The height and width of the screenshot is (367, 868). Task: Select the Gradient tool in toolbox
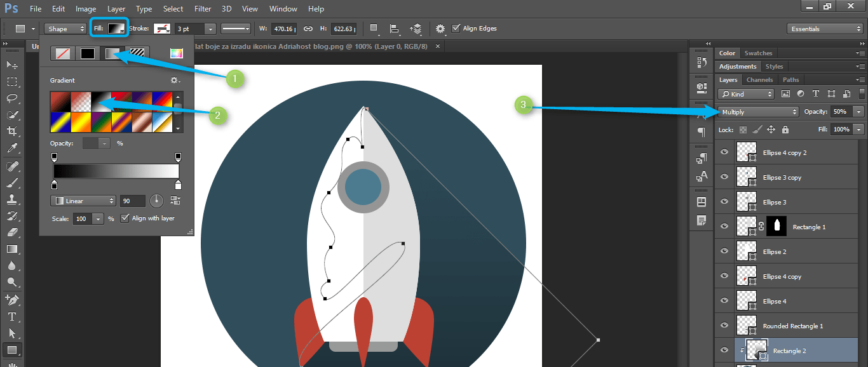coord(11,249)
